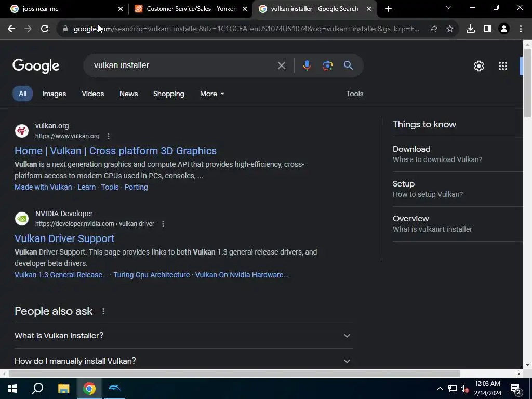532x399 pixels.
Task: Expand 'What is Vulkan installer?' question
Action: click(x=183, y=336)
